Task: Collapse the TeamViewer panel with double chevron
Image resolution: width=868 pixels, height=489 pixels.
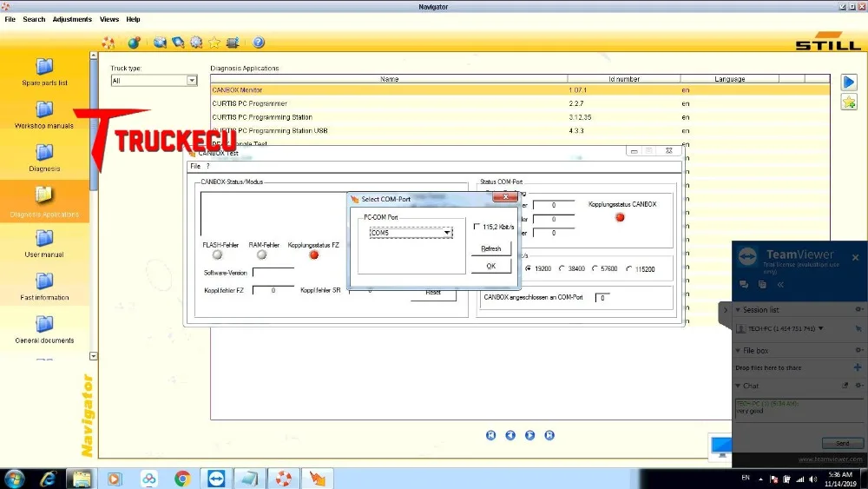Action: tap(780, 284)
